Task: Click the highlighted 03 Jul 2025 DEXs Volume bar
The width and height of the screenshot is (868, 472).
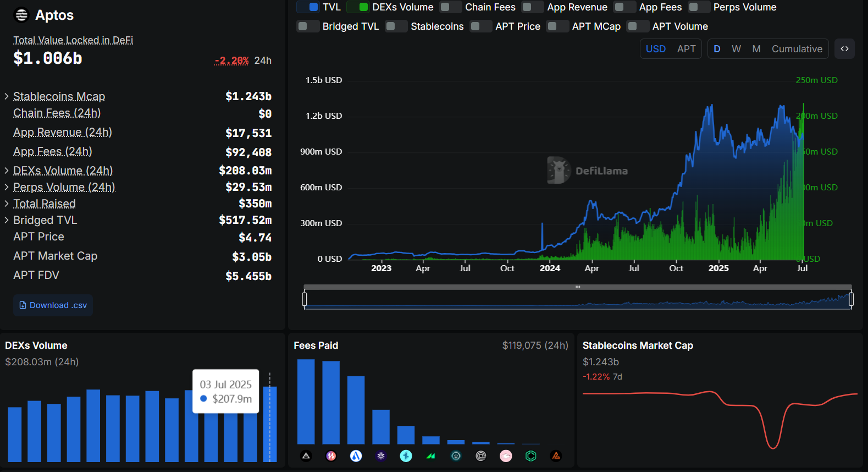Action: pos(270,424)
